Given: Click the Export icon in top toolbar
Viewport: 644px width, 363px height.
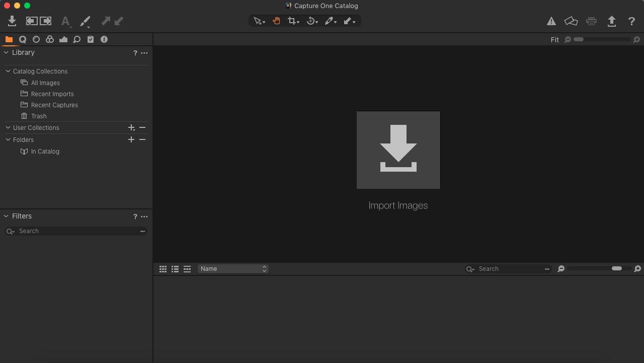Looking at the screenshot, I should (612, 21).
